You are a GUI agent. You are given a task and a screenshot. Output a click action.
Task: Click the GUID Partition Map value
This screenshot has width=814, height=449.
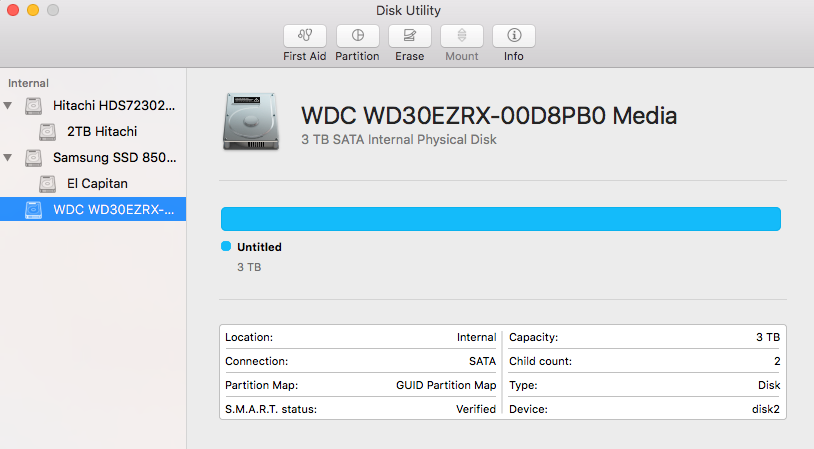click(446, 385)
